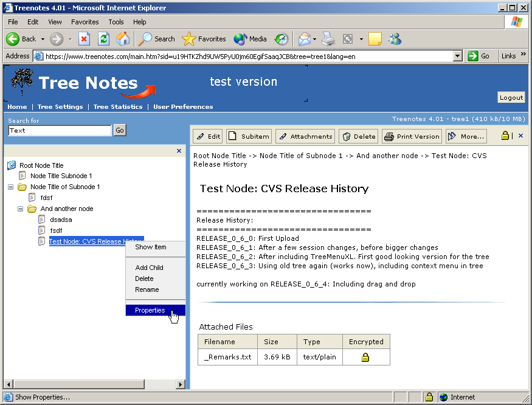
Task: Click the Home link in navigation bar
Action: tap(17, 106)
